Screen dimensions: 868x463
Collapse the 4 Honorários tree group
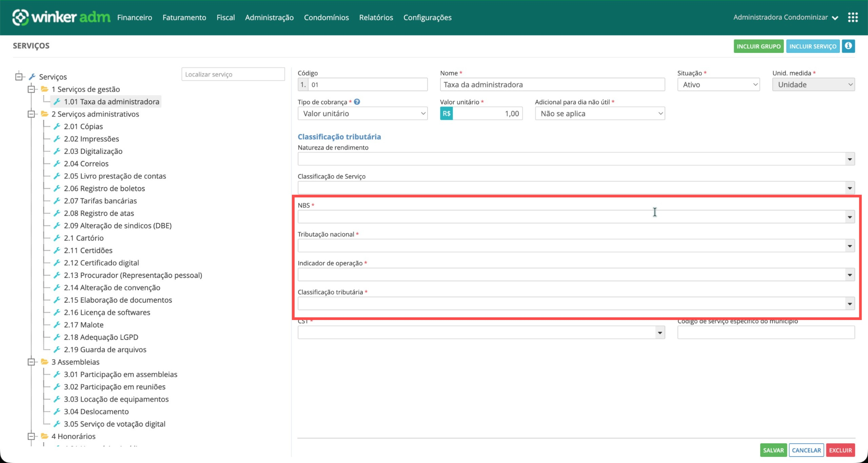31,436
